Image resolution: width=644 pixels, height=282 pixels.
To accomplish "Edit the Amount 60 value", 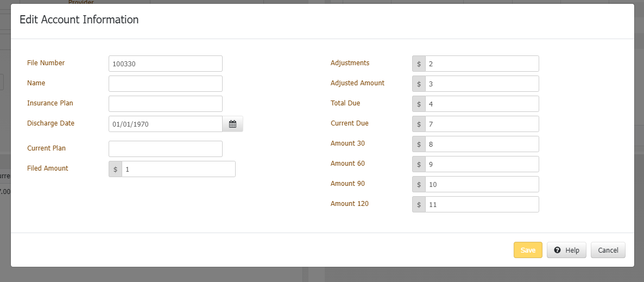I will click(x=482, y=164).
